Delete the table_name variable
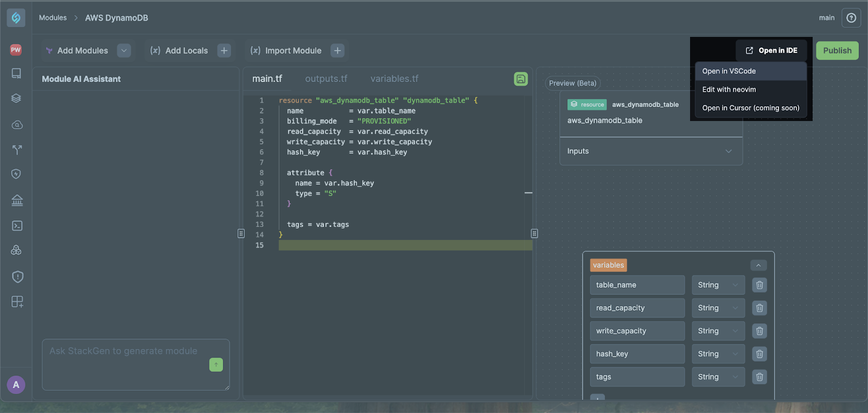The width and height of the screenshot is (868, 413). tap(759, 285)
